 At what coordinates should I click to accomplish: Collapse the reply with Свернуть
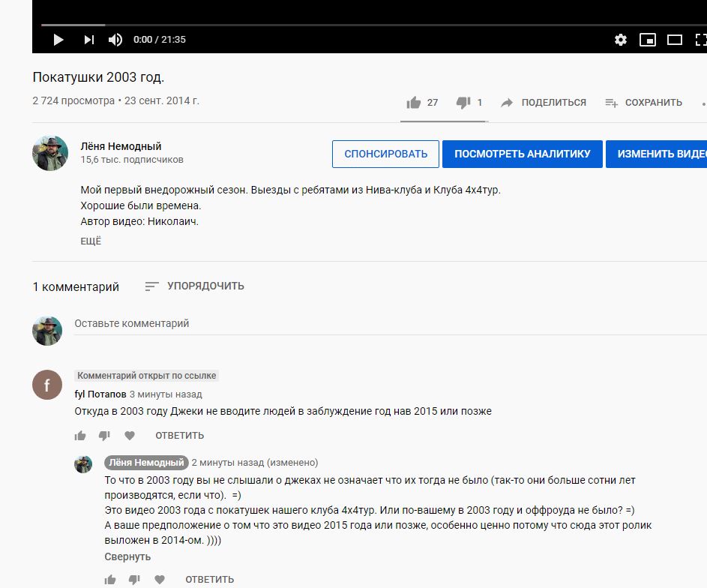pos(127,556)
